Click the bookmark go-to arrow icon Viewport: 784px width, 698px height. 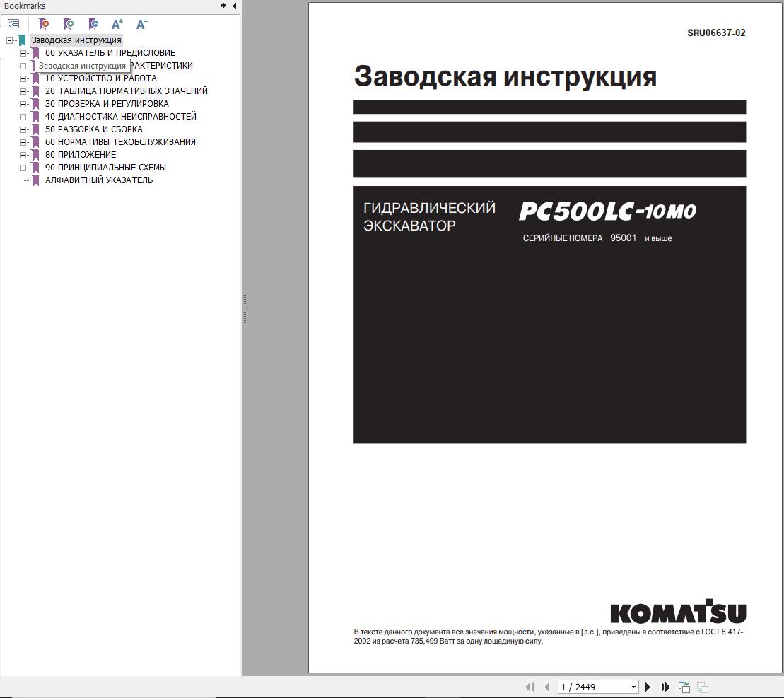coord(93,24)
